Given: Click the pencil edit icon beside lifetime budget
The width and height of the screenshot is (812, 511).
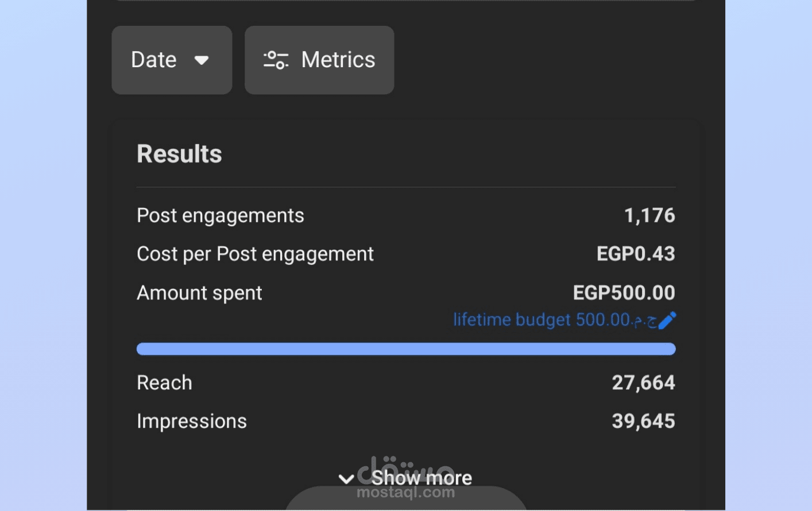Looking at the screenshot, I should click(x=667, y=320).
